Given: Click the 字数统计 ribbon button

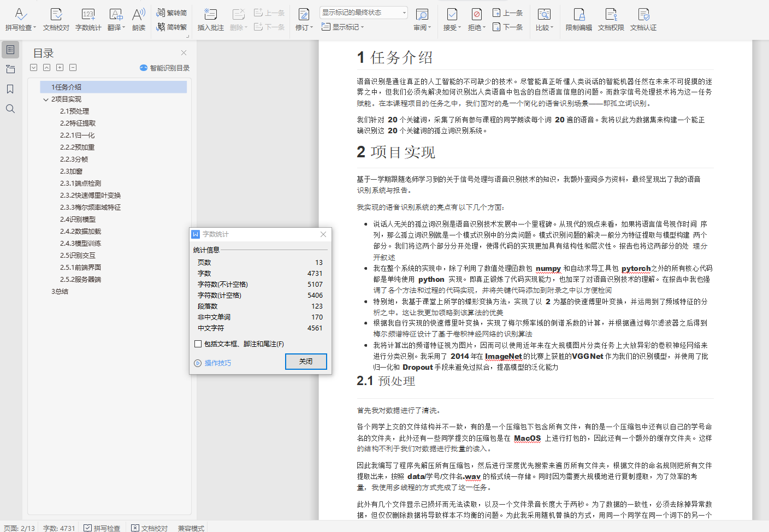Looking at the screenshot, I should tap(88, 19).
